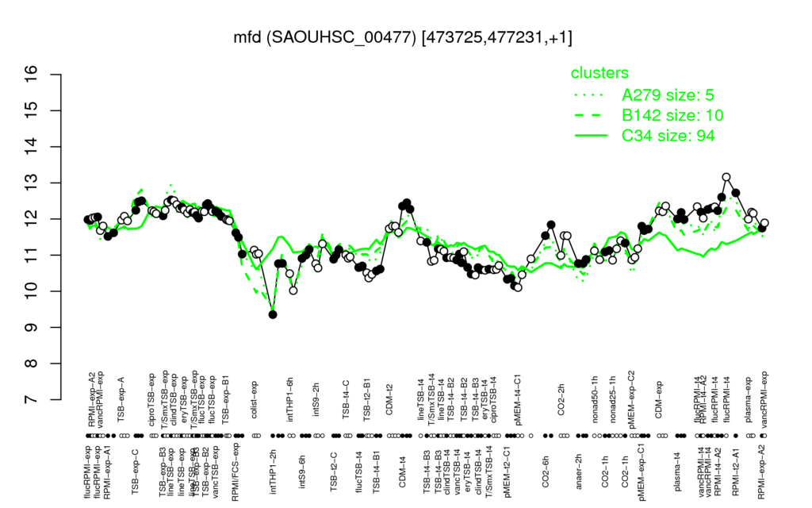Click y-axis tick label 15
Viewport: 812px width, 508px height.
coord(32,110)
